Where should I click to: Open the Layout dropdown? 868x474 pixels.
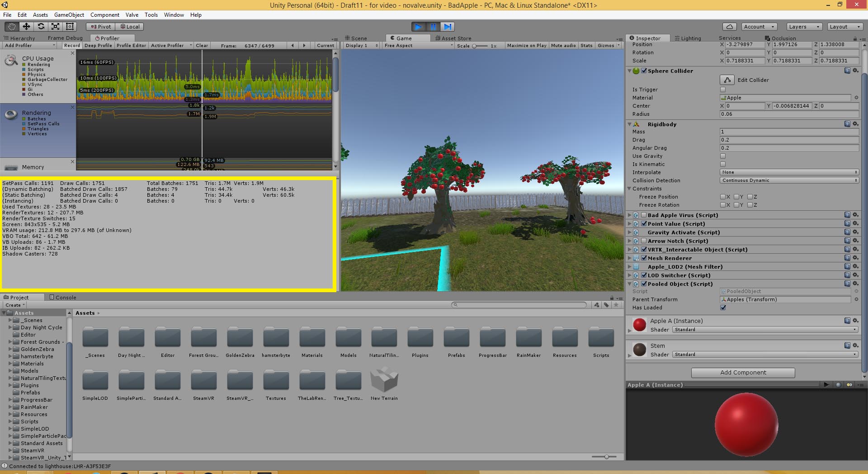844,27
